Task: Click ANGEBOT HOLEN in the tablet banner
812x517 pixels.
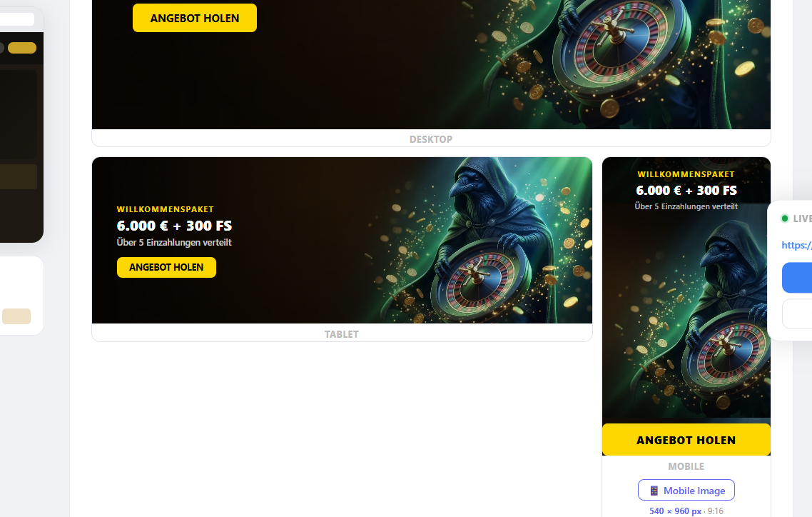Action: (x=166, y=267)
